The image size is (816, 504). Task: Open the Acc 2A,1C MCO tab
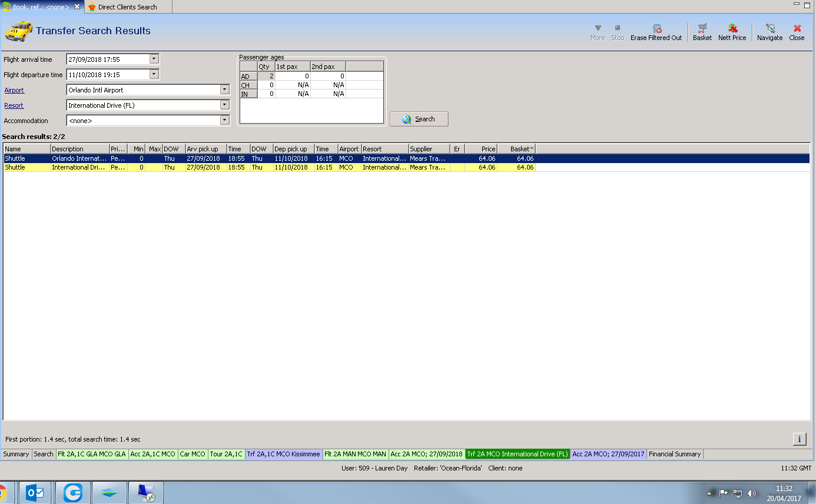(x=153, y=454)
